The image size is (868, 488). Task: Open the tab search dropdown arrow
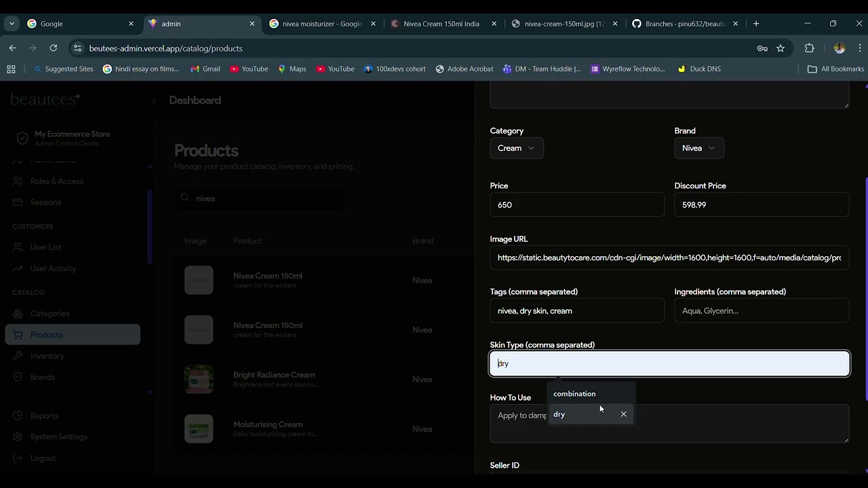(x=12, y=24)
